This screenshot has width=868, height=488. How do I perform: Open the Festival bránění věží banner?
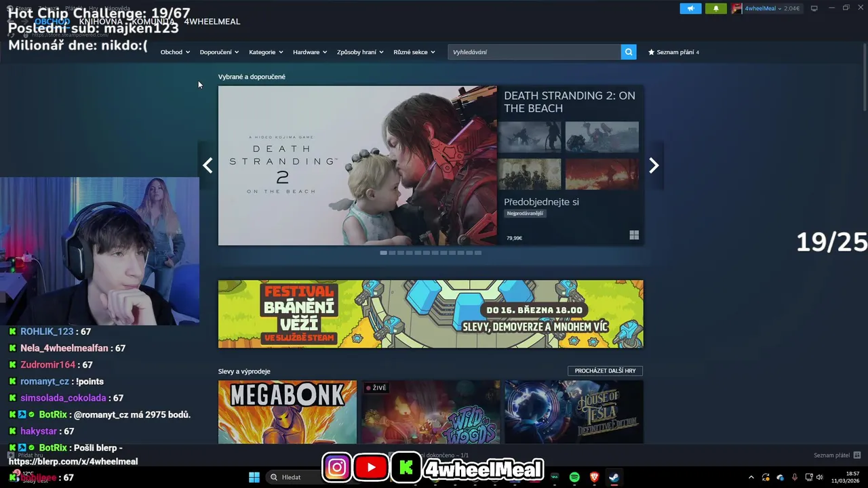coord(431,314)
